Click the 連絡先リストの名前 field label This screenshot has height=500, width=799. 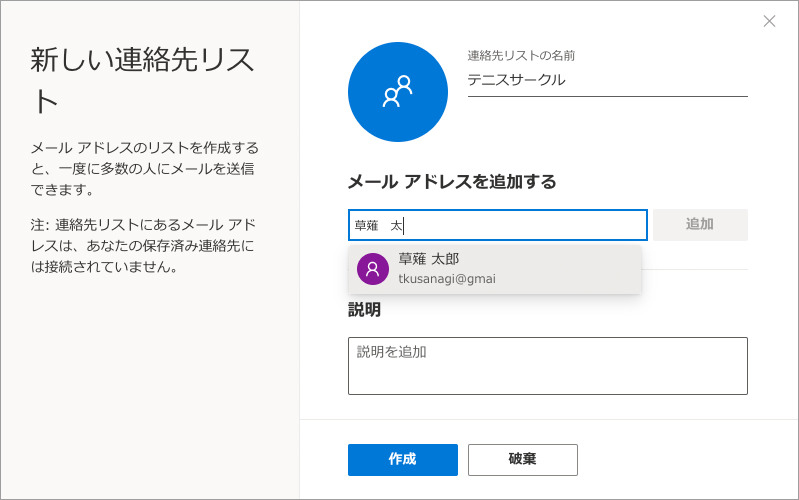[521, 56]
